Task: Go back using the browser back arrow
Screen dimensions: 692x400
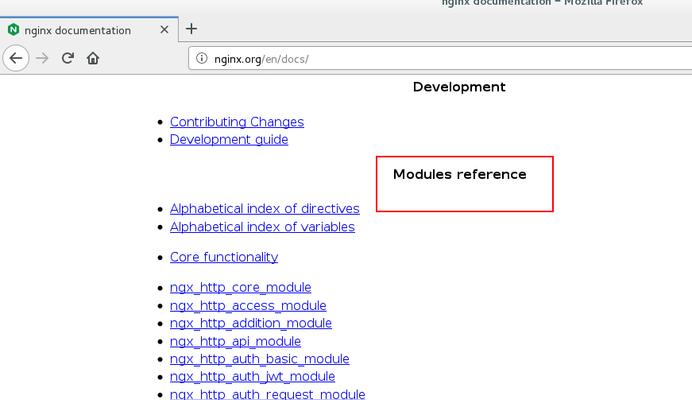Action: [16, 58]
